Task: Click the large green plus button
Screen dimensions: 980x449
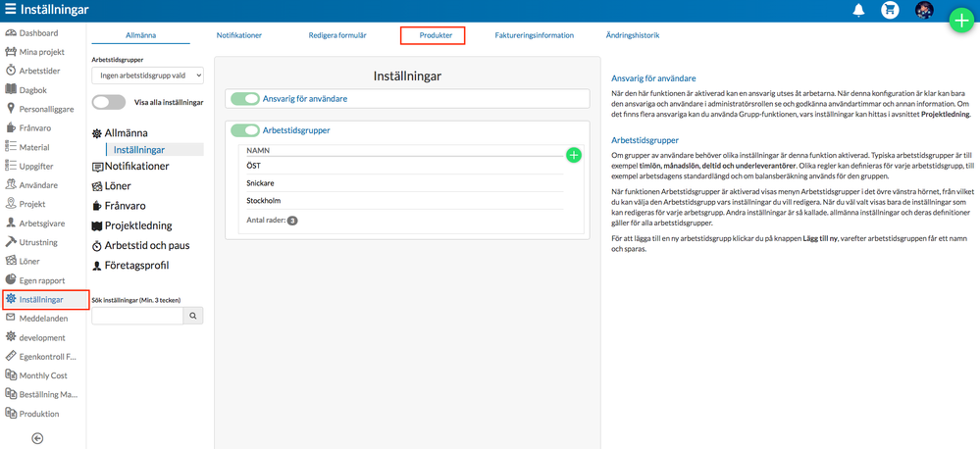Action: [x=962, y=20]
